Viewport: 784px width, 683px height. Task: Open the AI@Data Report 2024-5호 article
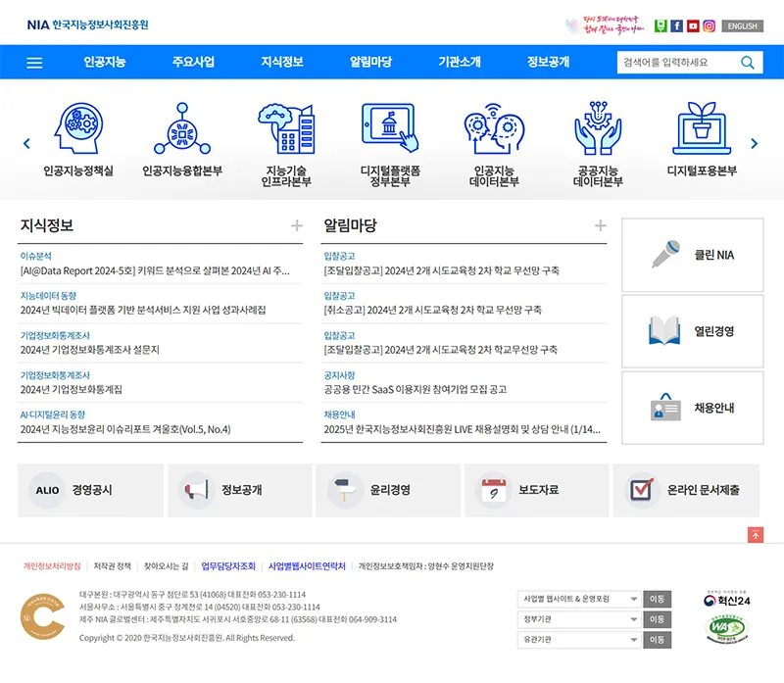155,270
